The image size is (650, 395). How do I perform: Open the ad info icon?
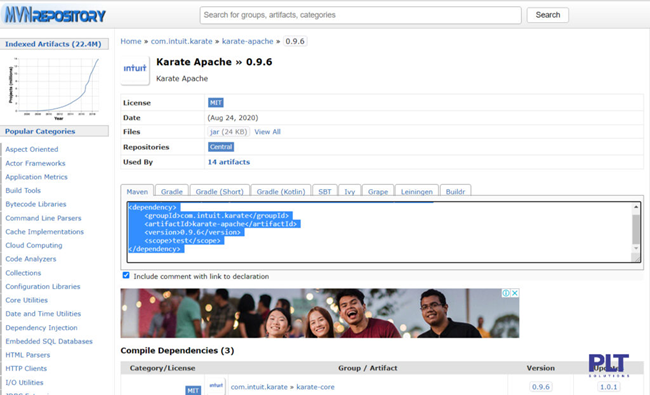point(506,293)
